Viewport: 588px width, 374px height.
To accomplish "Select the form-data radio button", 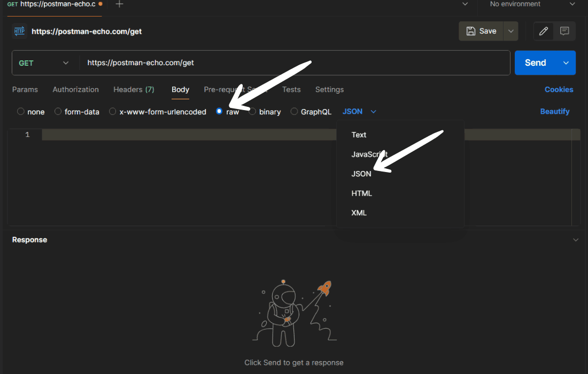I will coord(58,111).
